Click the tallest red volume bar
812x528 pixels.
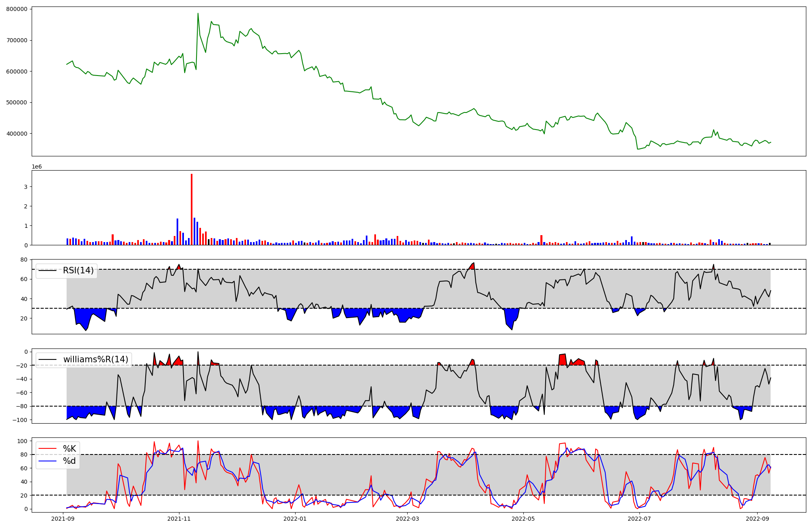192,209
